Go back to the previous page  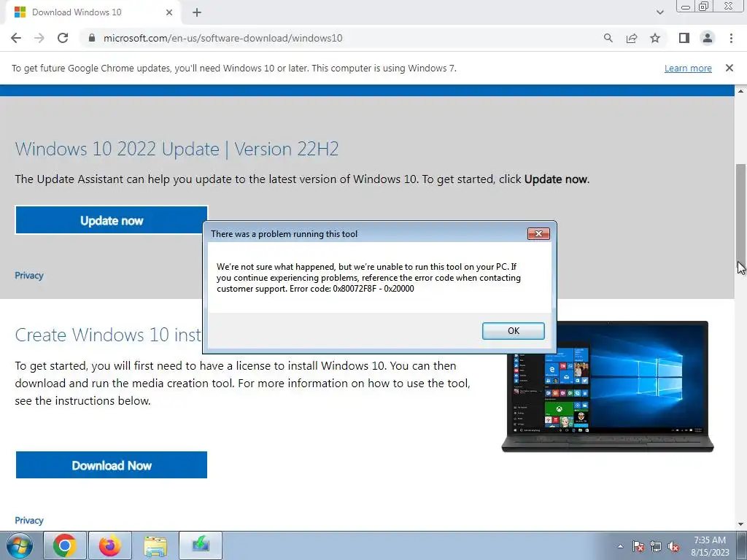16,38
